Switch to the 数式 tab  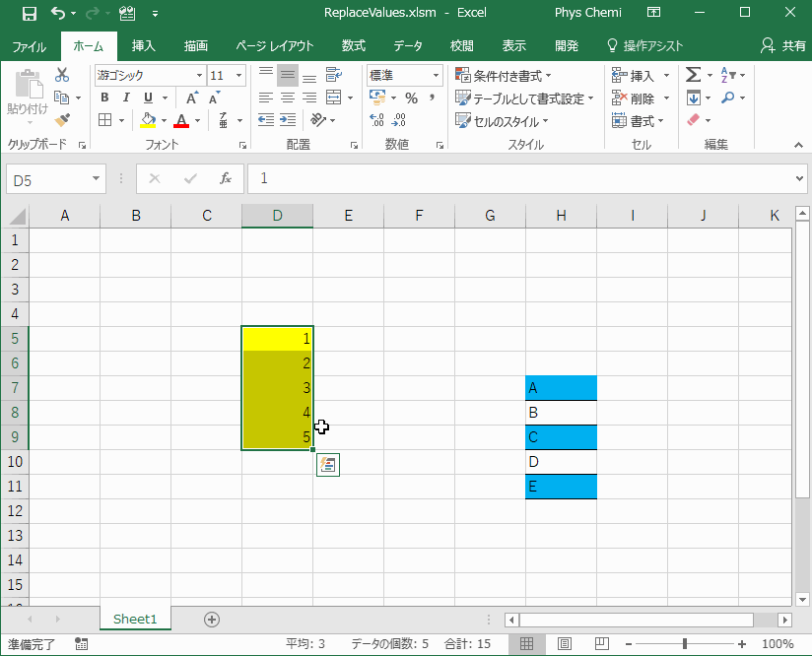[x=354, y=46]
